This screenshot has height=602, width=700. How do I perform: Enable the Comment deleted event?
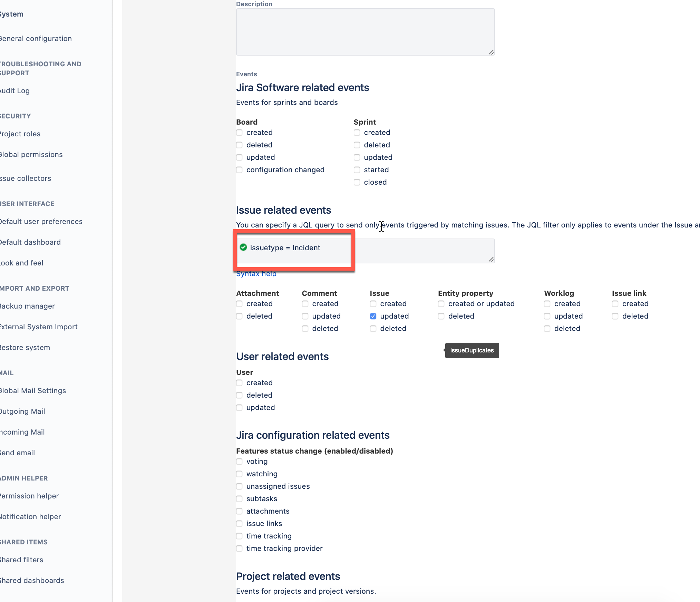305,329
